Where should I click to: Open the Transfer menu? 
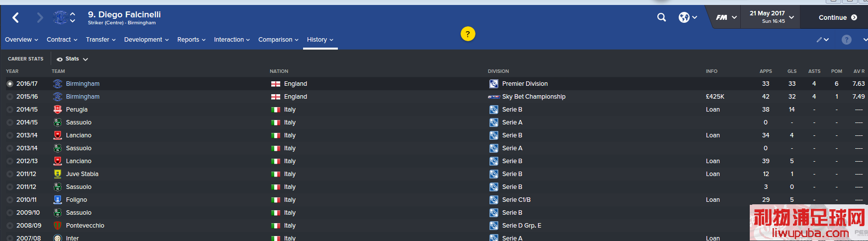coord(101,40)
